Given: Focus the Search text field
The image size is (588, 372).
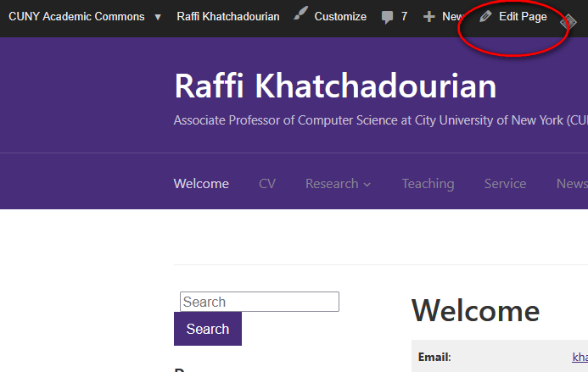Looking at the screenshot, I should (259, 302).
